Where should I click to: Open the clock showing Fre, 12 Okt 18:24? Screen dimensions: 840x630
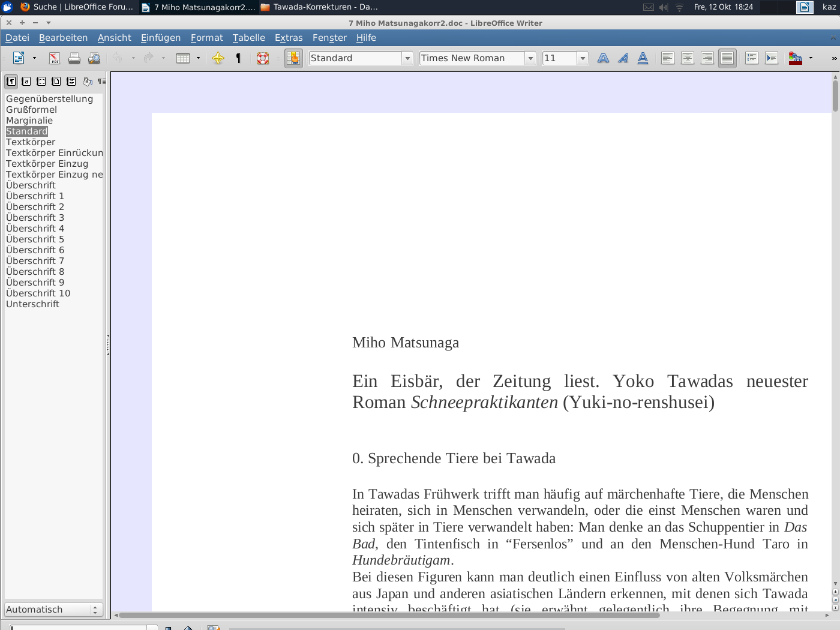[723, 7]
